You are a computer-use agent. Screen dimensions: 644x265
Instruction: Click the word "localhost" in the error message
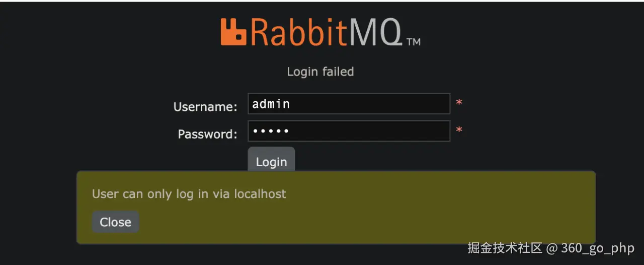pyautogui.click(x=260, y=194)
